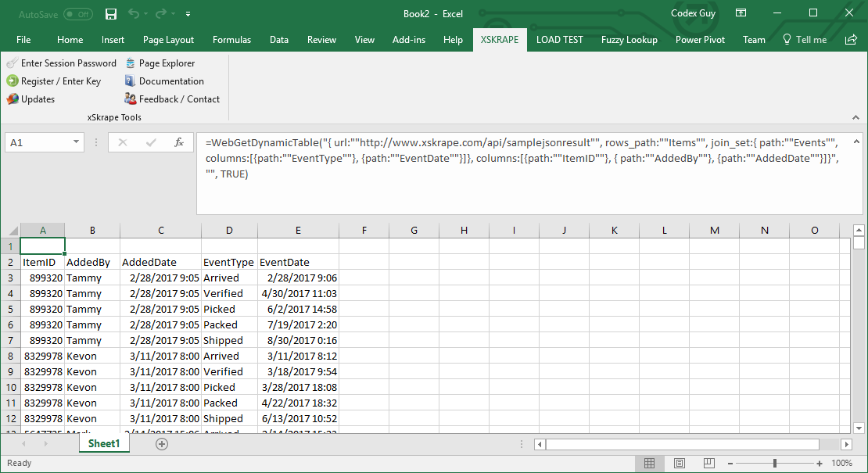Viewport: 868px width, 473px height.
Task: Click the zoom slider handle
Action: [775, 463]
